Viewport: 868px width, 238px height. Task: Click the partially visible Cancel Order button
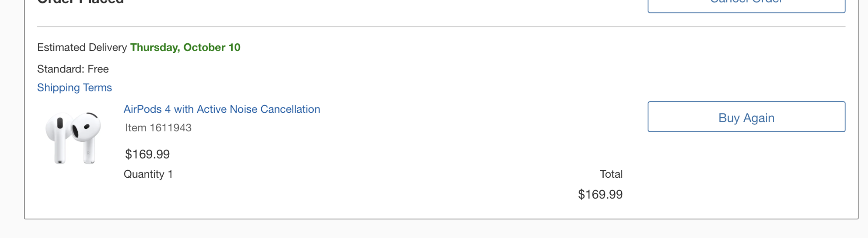pos(746,4)
